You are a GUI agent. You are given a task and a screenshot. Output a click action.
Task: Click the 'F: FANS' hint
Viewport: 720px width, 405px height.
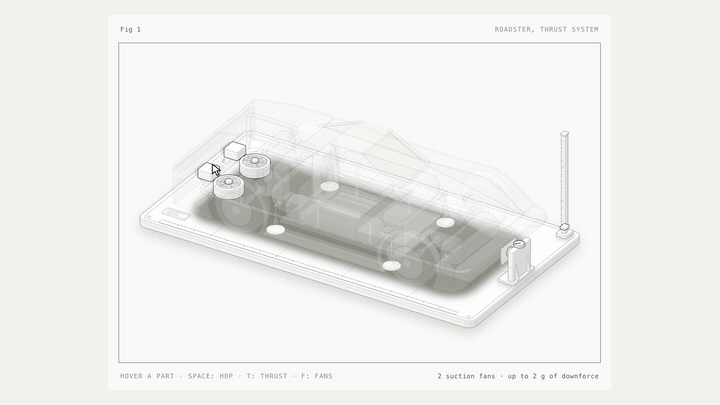click(x=317, y=376)
